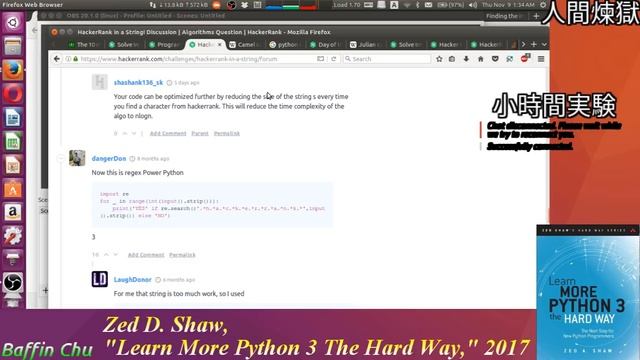Click Add Comment under dangerDon's comment

[146, 255]
